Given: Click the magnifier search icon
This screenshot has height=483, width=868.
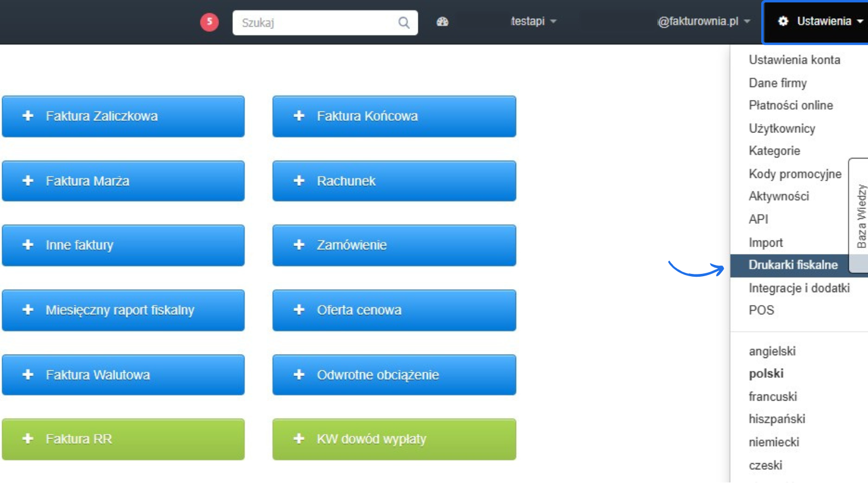Looking at the screenshot, I should (404, 23).
